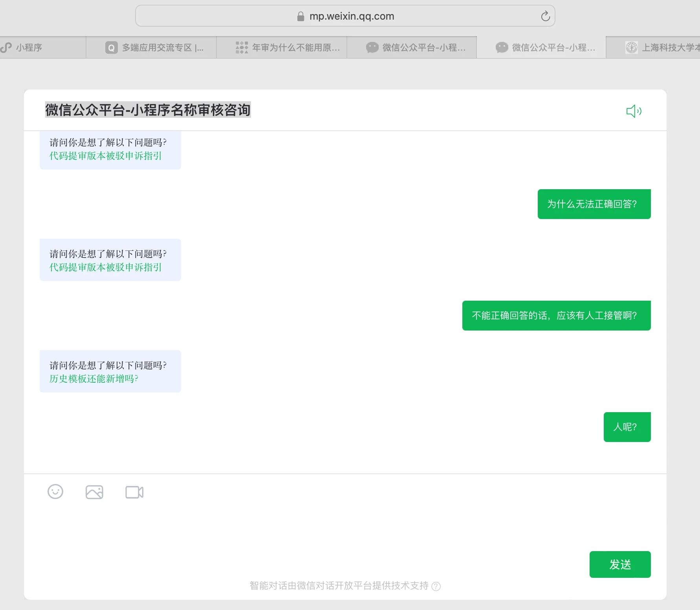This screenshot has height=610, width=700.
Task: Click the 为什么无法正确回答? message bubble
Action: 594,204
